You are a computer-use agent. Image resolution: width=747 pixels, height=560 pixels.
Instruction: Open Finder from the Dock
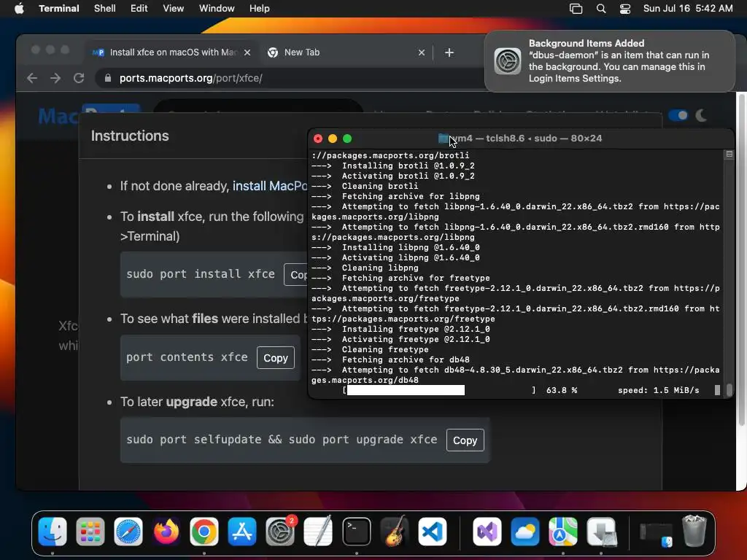click(x=53, y=532)
